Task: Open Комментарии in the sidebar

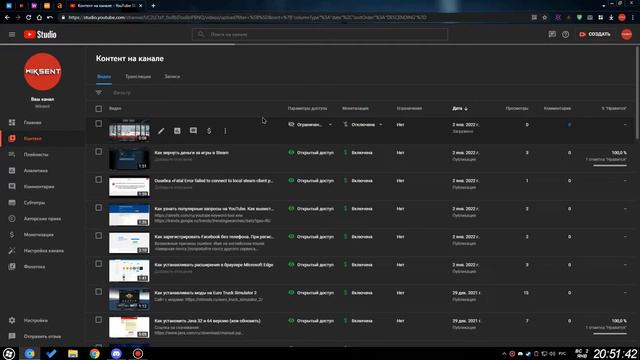Action: coord(39,187)
